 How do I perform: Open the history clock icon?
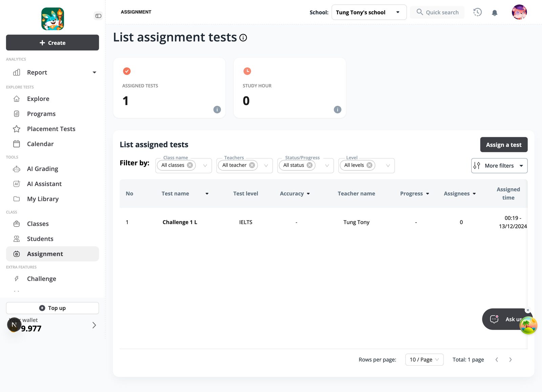pos(477,12)
